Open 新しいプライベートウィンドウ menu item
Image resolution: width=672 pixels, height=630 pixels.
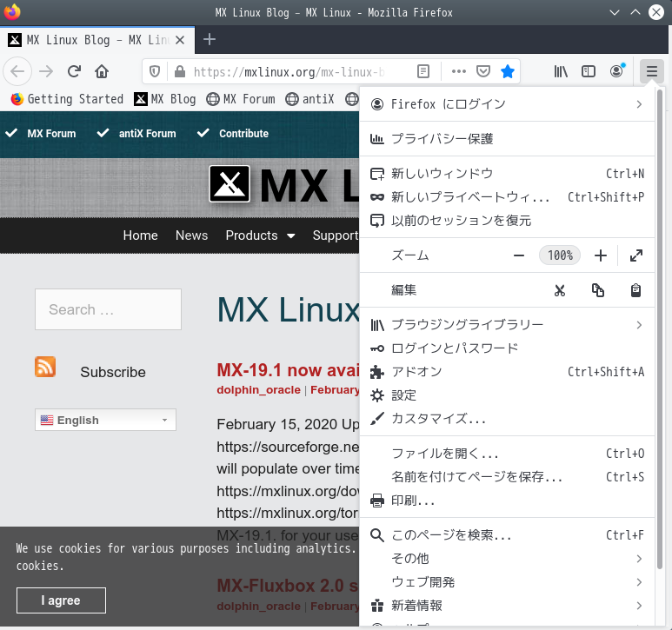pyautogui.click(x=507, y=197)
